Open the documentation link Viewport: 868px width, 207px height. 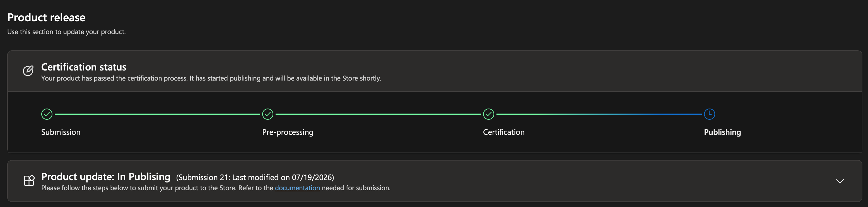(297, 188)
